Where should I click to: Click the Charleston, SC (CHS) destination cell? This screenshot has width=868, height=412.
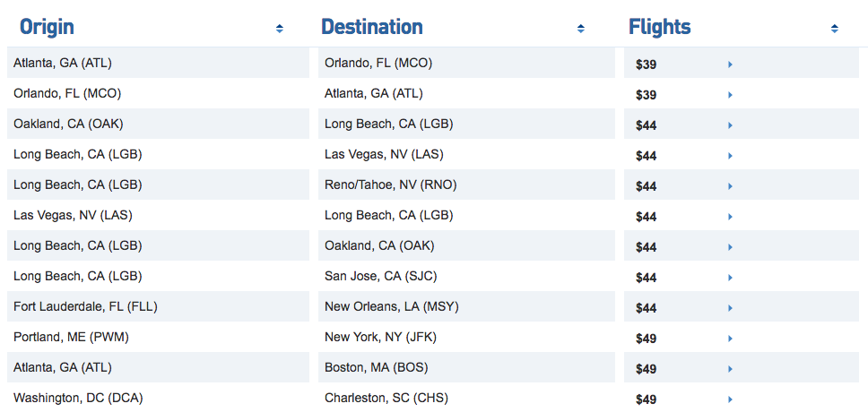(386, 398)
